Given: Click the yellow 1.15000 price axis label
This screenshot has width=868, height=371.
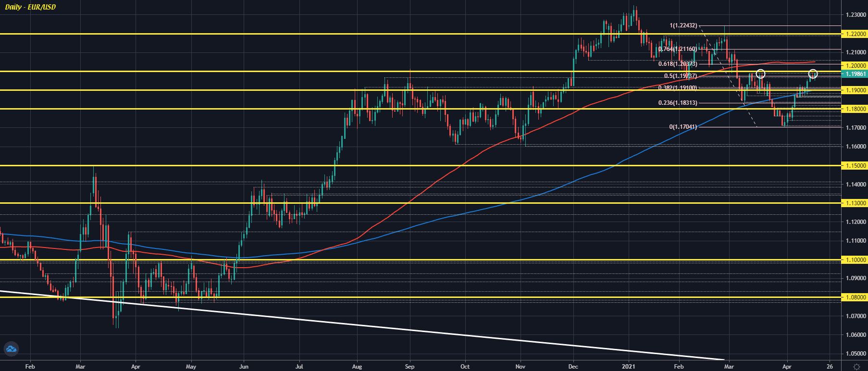Looking at the screenshot, I should click(855, 166).
